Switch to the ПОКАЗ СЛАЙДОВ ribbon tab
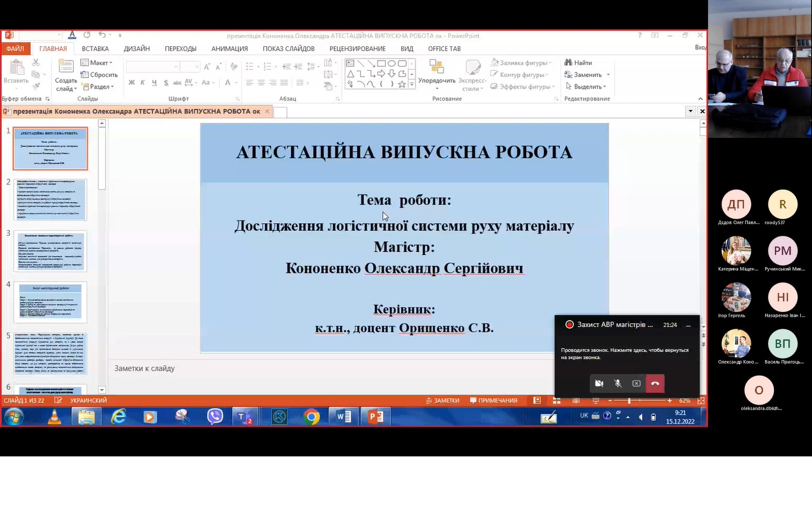This screenshot has width=812, height=517. point(288,49)
